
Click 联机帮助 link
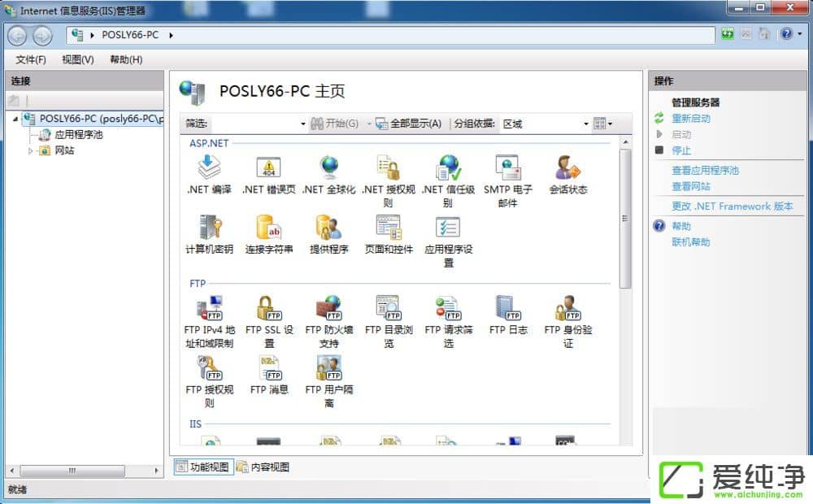(690, 241)
